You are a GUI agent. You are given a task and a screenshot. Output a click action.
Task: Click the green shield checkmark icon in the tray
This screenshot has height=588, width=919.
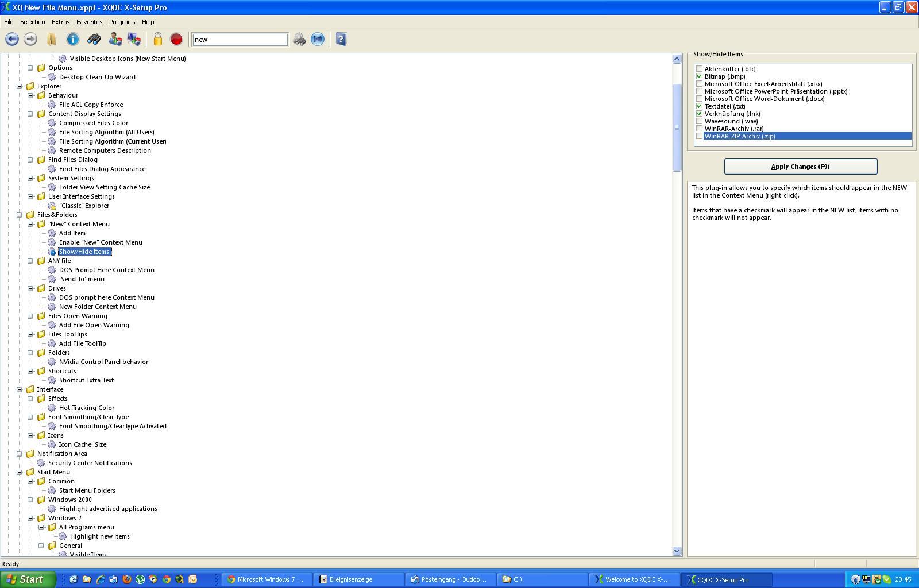coord(887,579)
